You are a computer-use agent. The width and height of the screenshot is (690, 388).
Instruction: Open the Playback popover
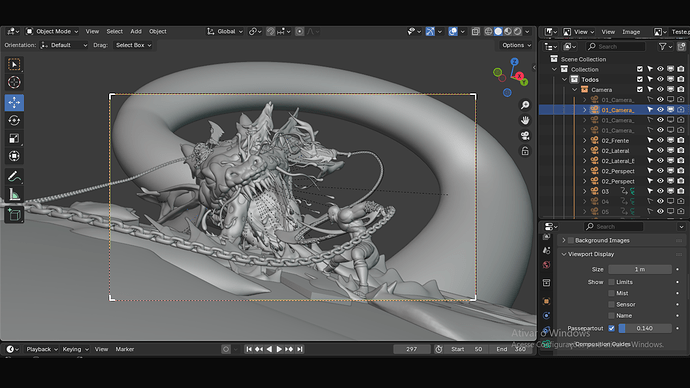41,349
